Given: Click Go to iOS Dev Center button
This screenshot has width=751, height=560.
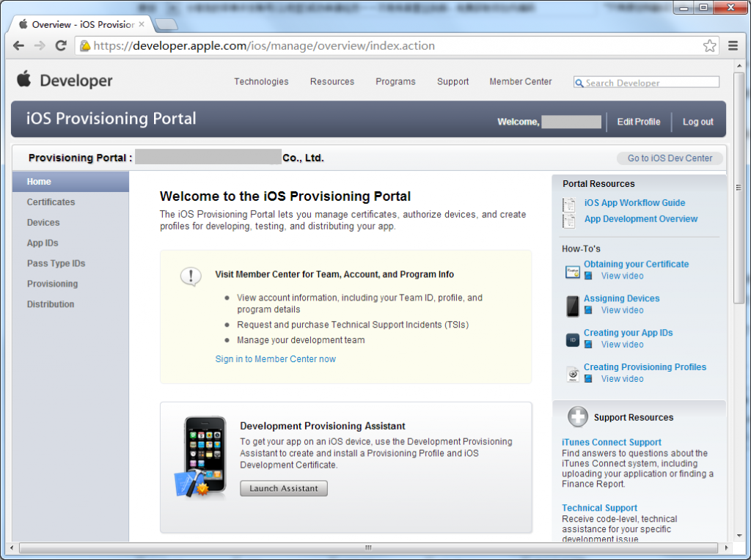Looking at the screenshot, I should click(x=670, y=158).
